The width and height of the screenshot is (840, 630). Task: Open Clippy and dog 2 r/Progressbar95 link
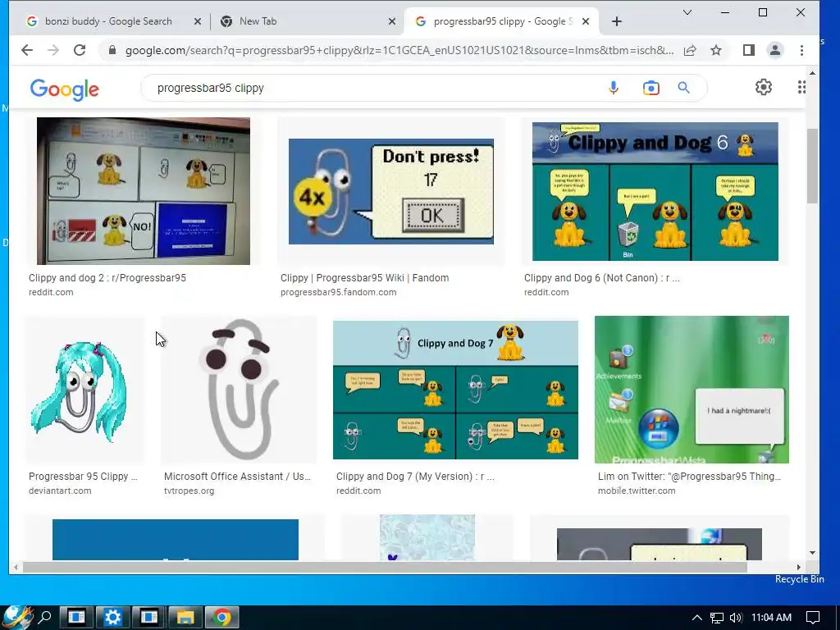click(x=107, y=278)
